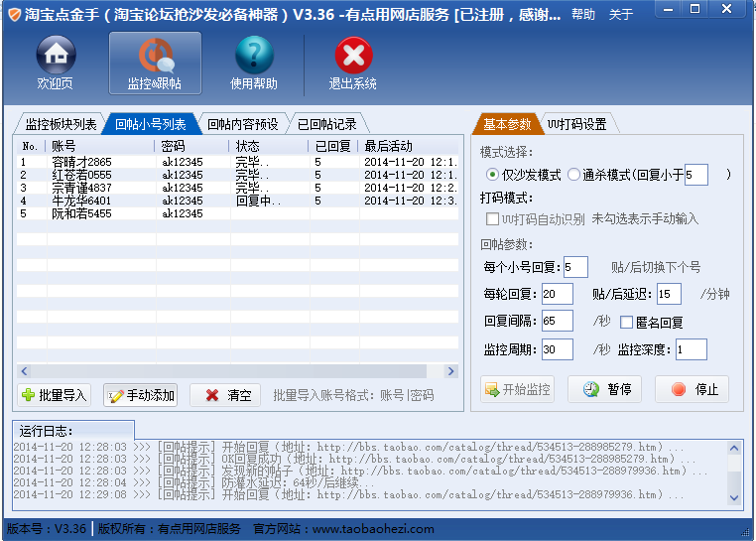
Task: Select 基本参数 tab
Action: (x=507, y=124)
